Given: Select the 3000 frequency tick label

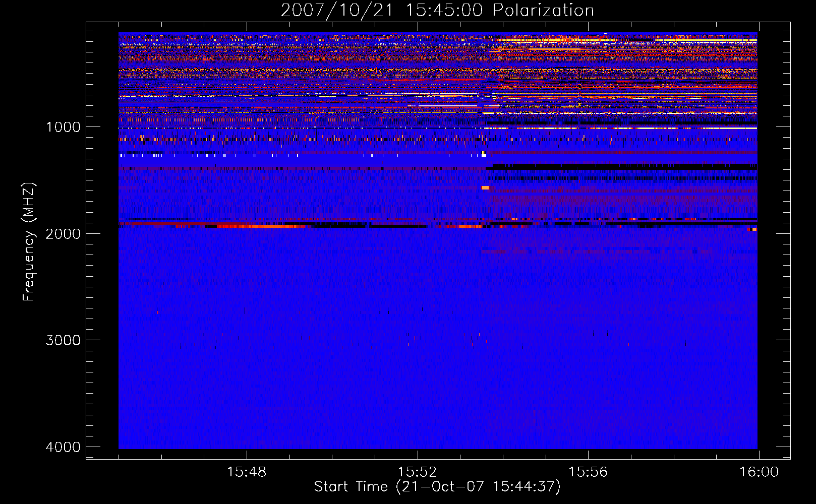Looking at the screenshot, I should (63, 340).
